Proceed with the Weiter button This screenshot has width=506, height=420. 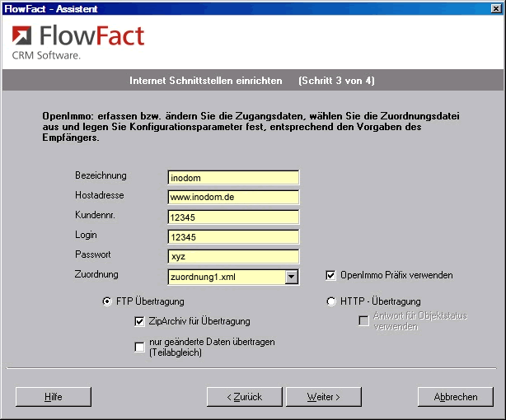coord(323,397)
